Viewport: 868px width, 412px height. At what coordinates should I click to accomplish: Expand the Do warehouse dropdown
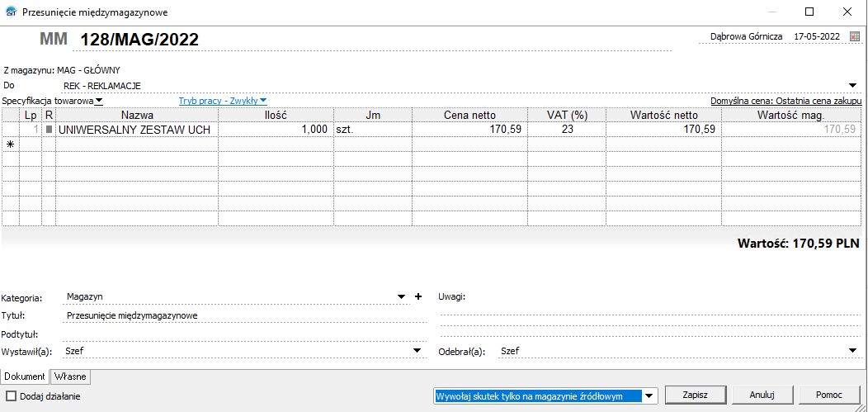click(852, 85)
